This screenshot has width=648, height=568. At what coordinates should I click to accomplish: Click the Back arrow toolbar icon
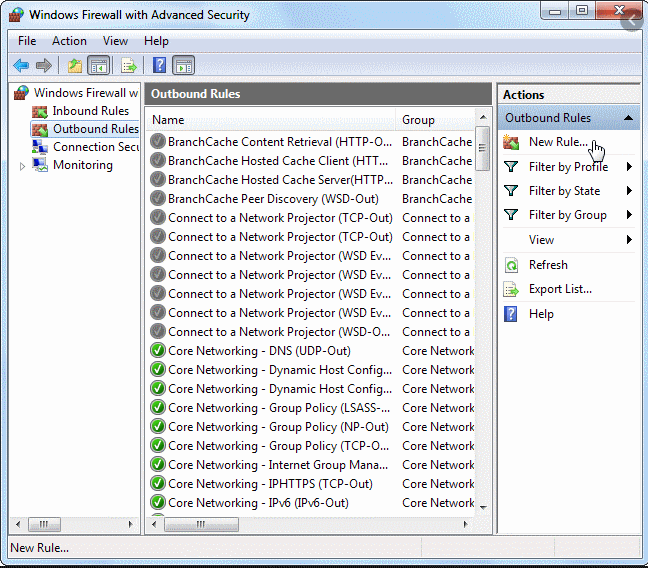21,65
